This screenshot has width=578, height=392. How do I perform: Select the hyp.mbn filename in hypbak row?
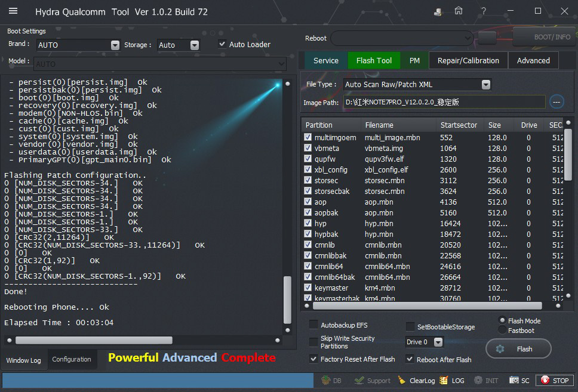379,234
